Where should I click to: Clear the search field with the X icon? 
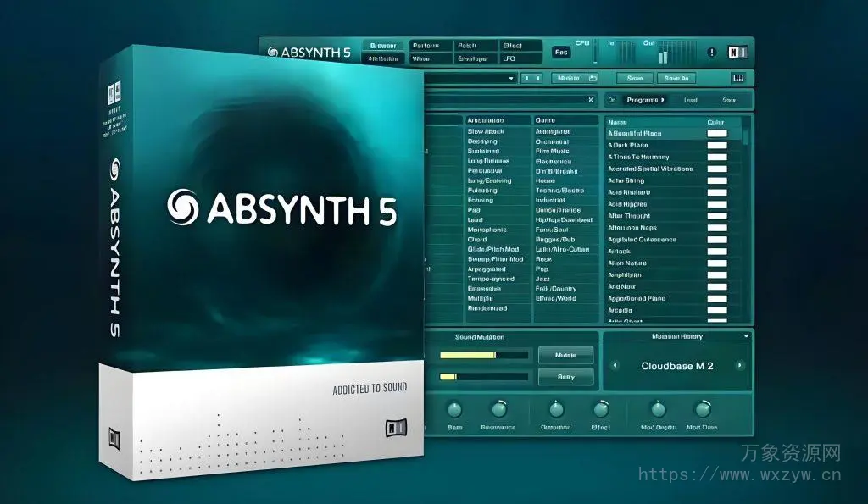click(x=592, y=98)
